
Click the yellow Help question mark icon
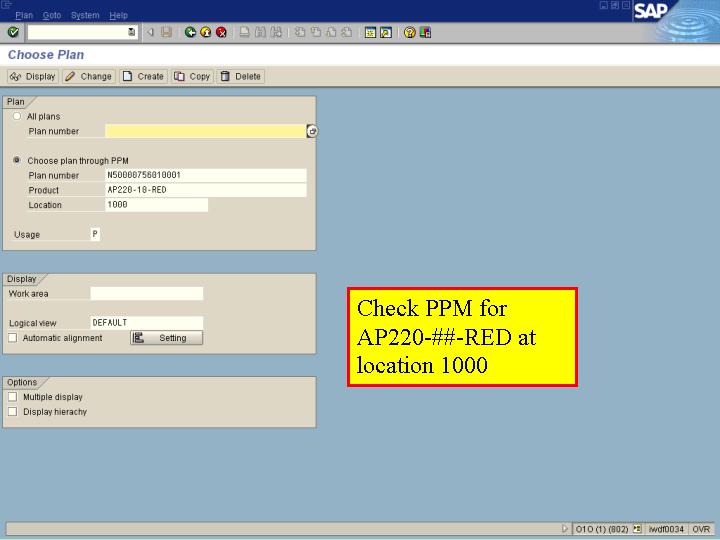pyautogui.click(x=410, y=32)
